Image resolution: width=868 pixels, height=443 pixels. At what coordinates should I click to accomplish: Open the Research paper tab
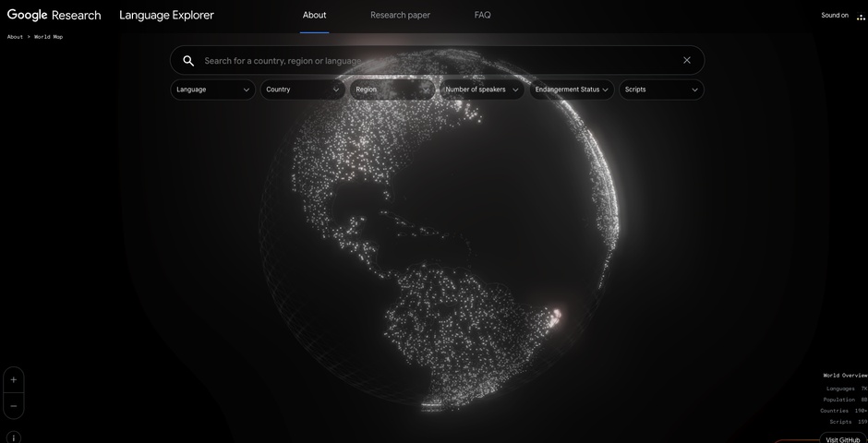point(400,16)
